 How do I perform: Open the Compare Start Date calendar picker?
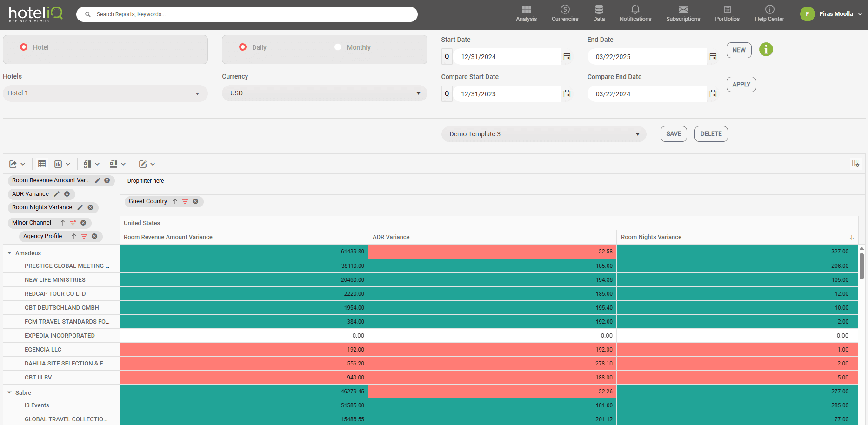(567, 94)
